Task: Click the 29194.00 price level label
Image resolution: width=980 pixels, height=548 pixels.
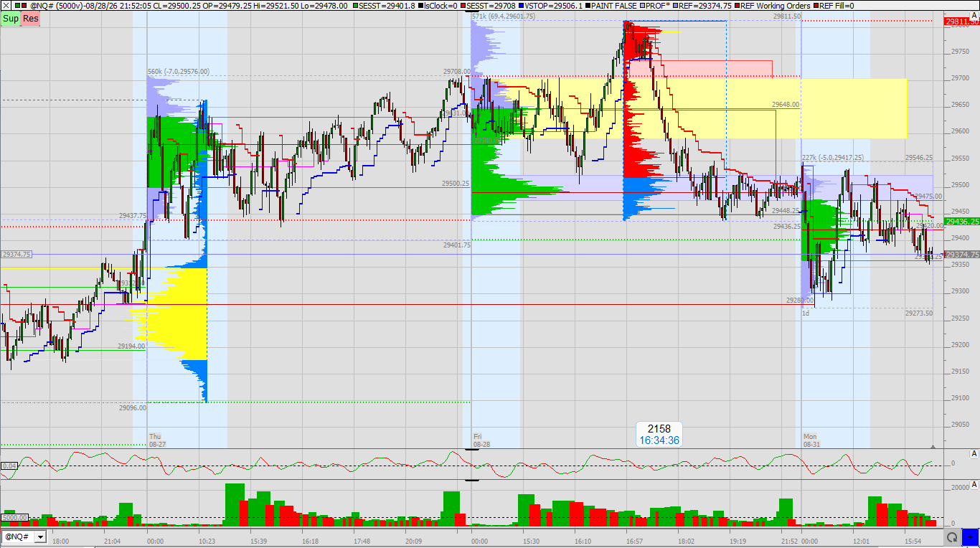Action: tap(132, 346)
